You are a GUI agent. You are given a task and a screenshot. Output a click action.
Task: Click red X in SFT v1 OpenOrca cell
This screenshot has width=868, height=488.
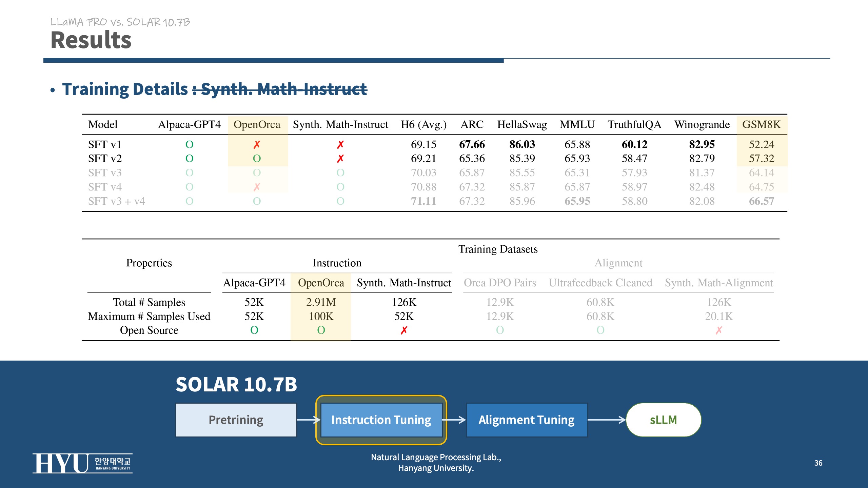point(257,145)
